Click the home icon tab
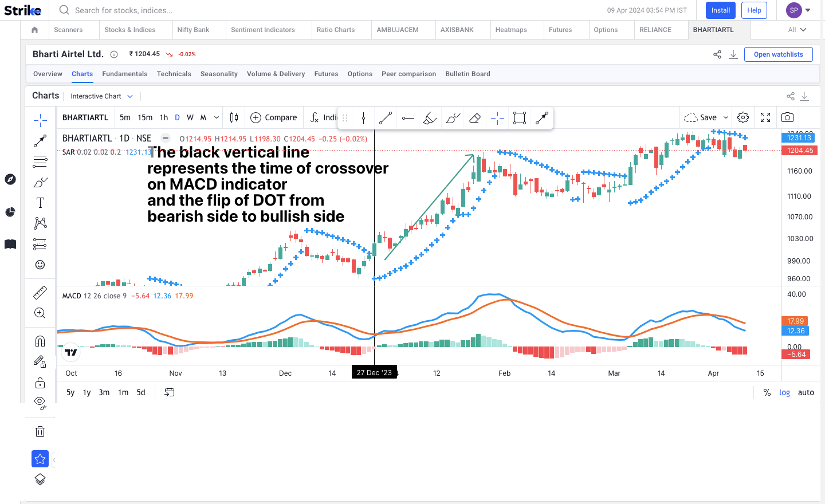The width and height of the screenshot is (825, 504). [34, 30]
